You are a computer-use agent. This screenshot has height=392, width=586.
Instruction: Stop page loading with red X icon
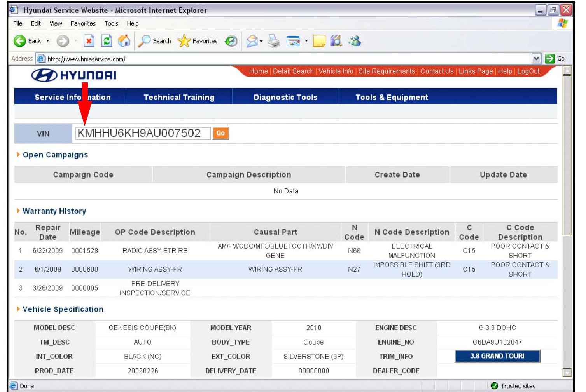pos(89,41)
